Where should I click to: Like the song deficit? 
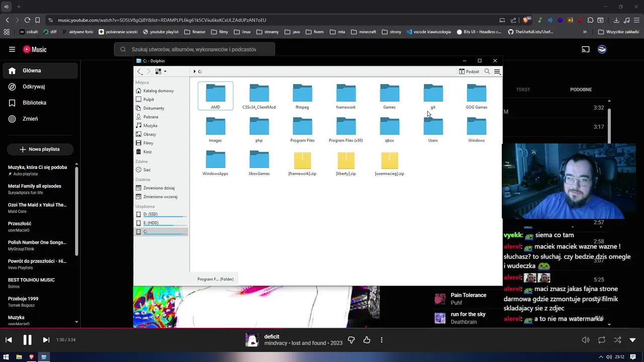click(367, 340)
